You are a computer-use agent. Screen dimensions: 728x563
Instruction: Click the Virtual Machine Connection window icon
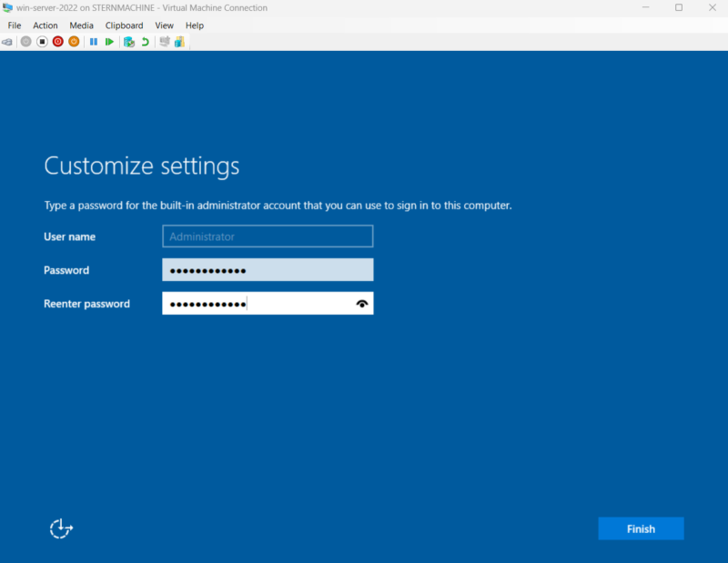[7, 7]
